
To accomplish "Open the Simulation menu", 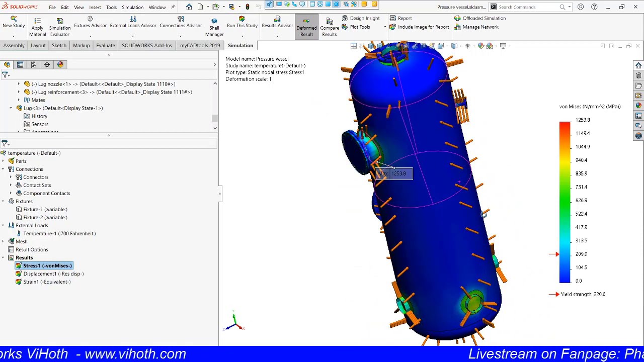I will [132, 7].
